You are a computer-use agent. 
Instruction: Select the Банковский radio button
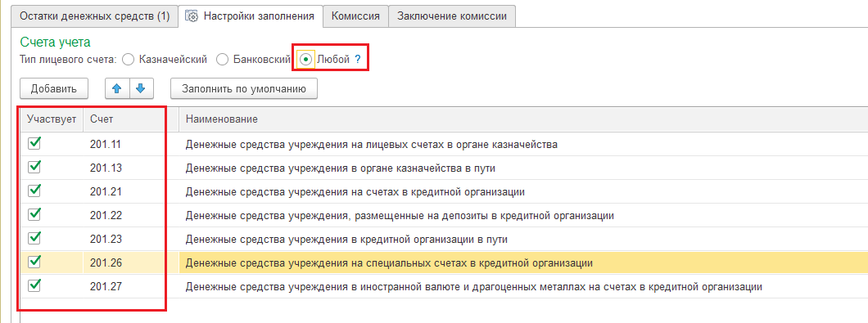(x=222, y=60)
